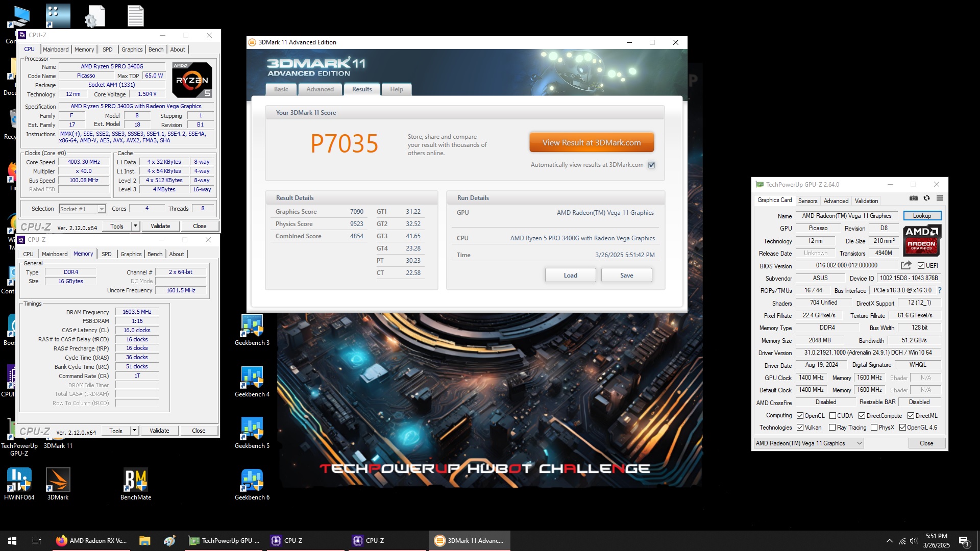Switch to TechPowerUp GPU-Z taskbar item
The width and height of the screenshot is (980, 551).
pos(224,541)
